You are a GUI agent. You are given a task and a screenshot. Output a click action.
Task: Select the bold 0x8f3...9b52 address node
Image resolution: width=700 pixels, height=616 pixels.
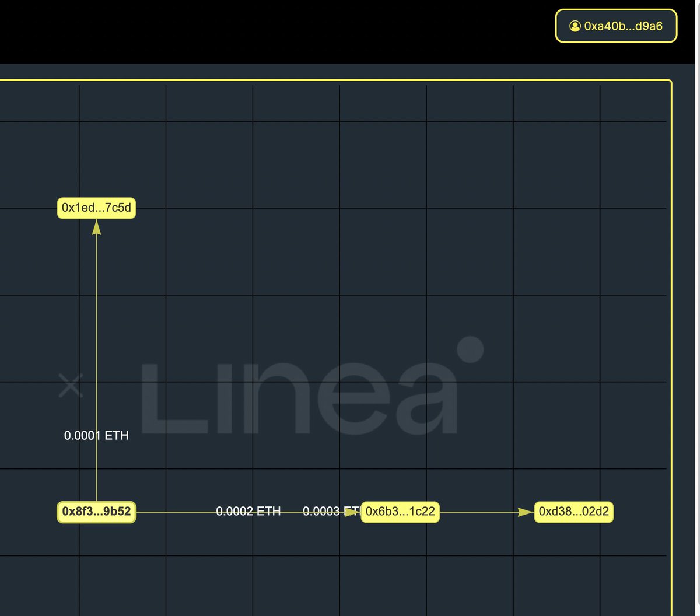pos(96,512)
